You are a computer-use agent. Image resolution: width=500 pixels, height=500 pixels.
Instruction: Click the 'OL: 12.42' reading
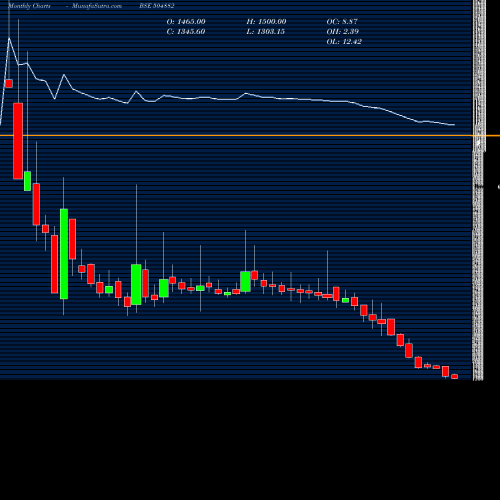344,42
